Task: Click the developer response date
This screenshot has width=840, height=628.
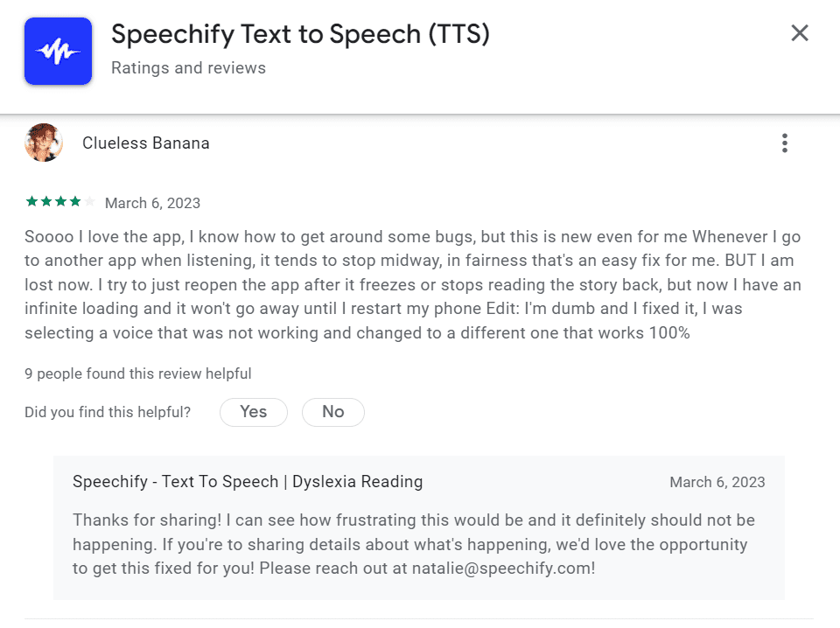Action: 719,481
